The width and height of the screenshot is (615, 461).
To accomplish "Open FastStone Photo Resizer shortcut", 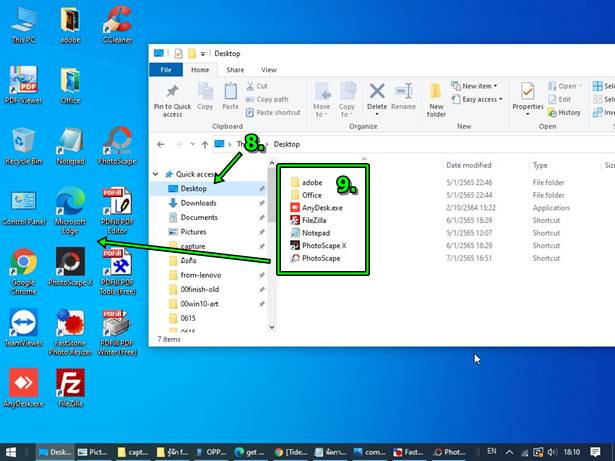I will tap(70, 332).
